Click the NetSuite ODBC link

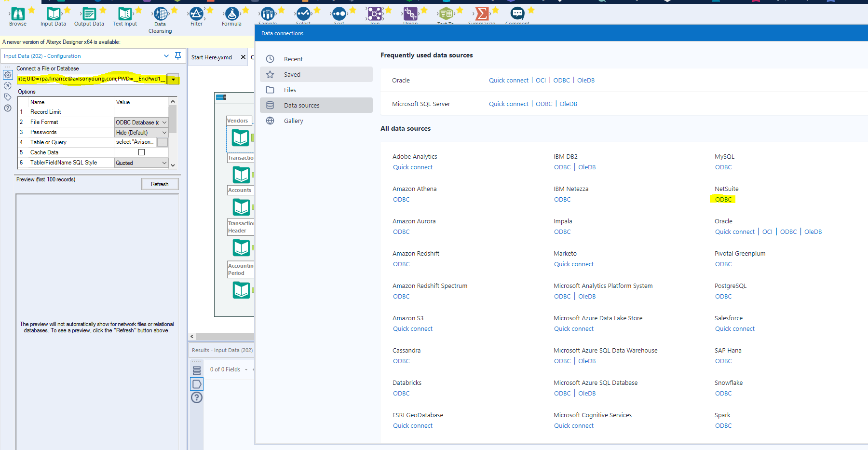pos(723,200)
